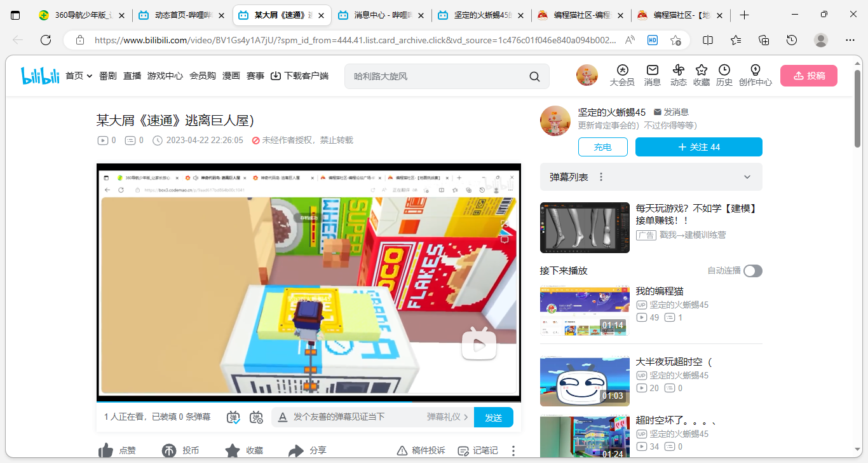The image size is (868, 463).
Task: Expand the 弹幕列表 panel chevron
Action: click(x=747, y=177)
